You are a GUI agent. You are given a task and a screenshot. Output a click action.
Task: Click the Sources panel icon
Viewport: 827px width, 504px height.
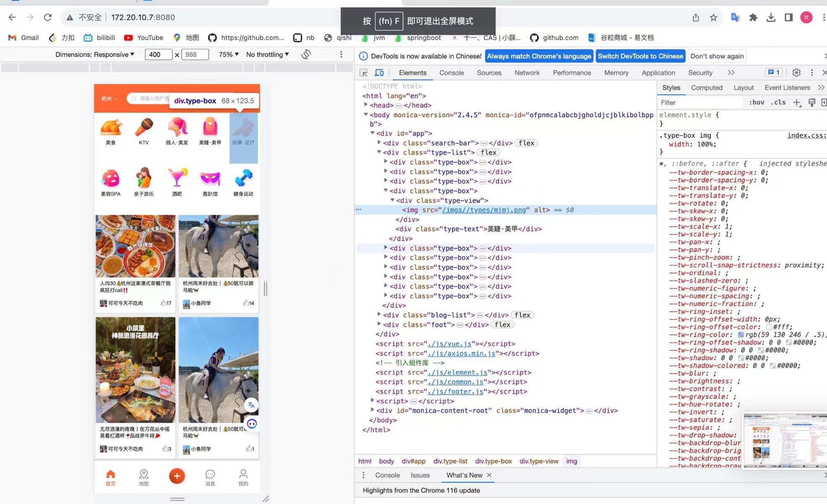click(x=489, y=73)
